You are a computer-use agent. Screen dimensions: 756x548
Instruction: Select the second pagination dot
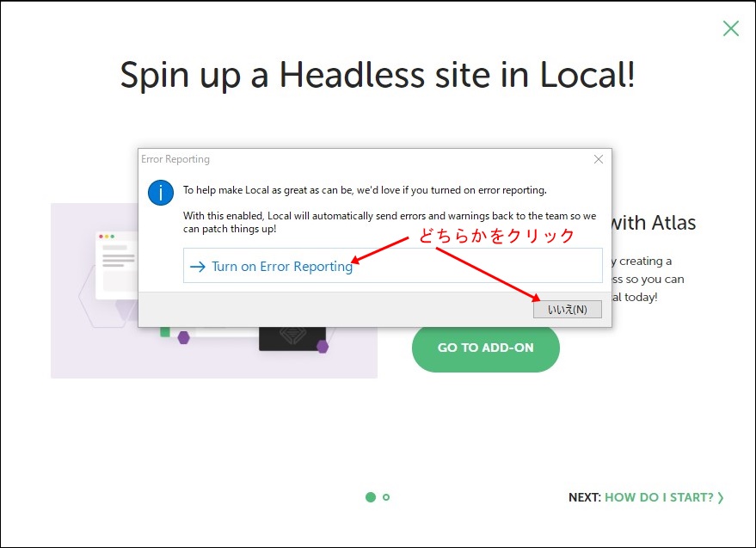click(x=386, y=497)
